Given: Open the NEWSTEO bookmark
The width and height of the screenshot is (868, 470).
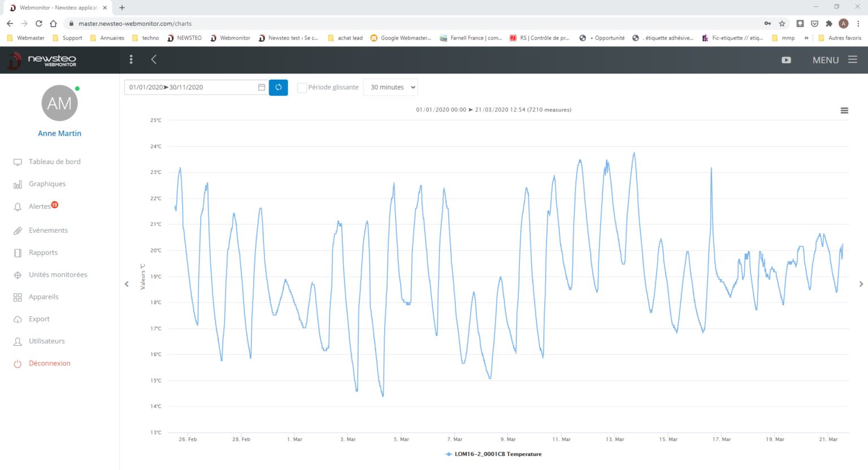Looking at the screenshot, I should pyautogui.click(x=184, y=38).
